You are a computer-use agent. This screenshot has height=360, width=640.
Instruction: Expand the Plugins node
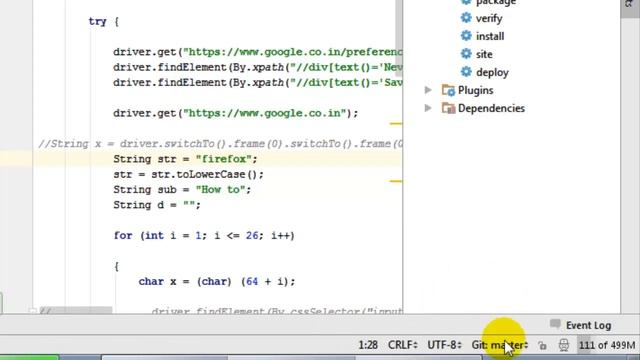pyautogui.click(x=428, y=90)
